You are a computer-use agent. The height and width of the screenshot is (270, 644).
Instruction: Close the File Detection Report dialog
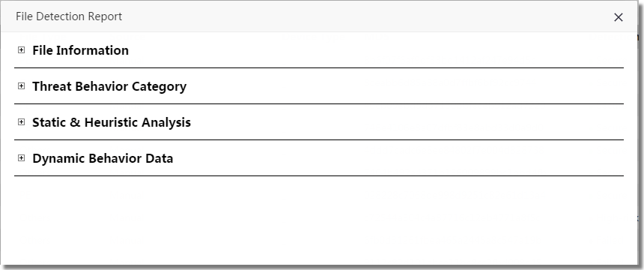pyautogui.click(x=618, y=17)
